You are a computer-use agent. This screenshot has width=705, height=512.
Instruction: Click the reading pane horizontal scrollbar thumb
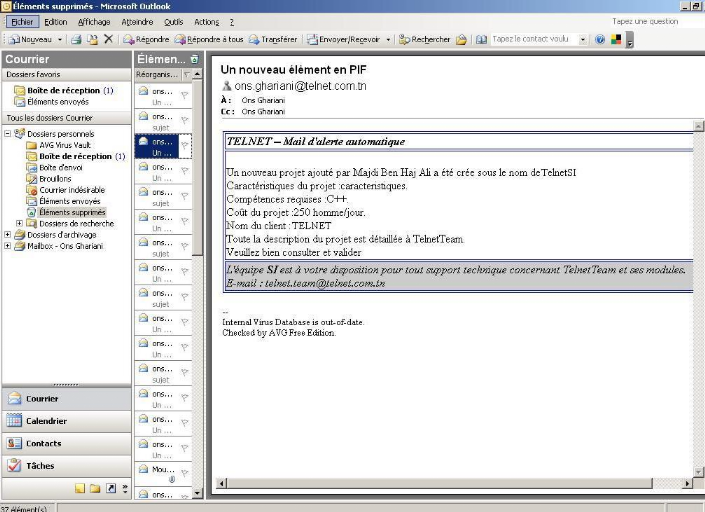click(x=439, y=484)
